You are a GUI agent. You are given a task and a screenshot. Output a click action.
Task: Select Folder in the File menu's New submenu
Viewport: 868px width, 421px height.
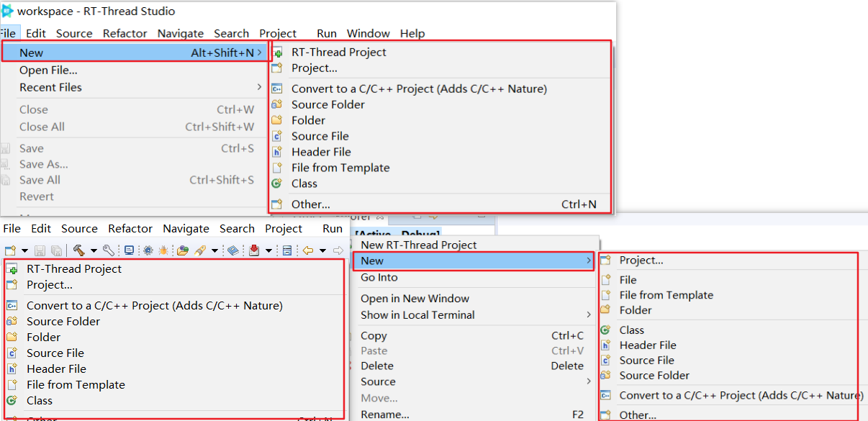pyautogui.click(x=308, y=120)
